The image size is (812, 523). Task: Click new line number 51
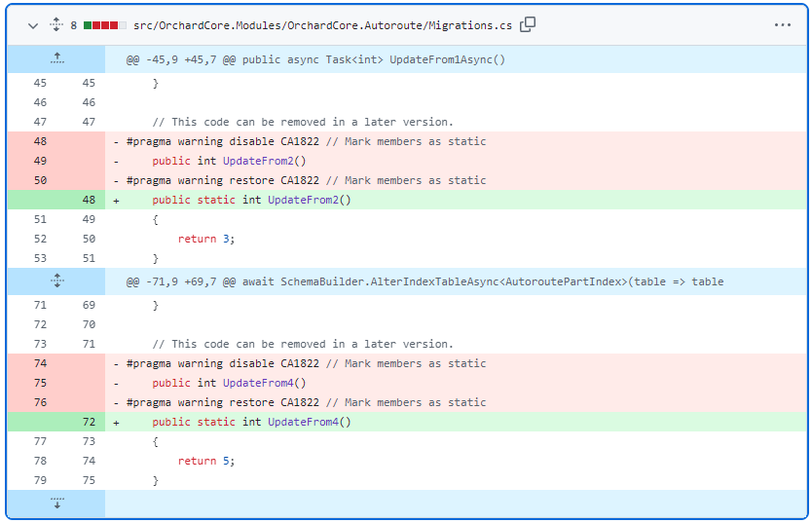(89, 258)
